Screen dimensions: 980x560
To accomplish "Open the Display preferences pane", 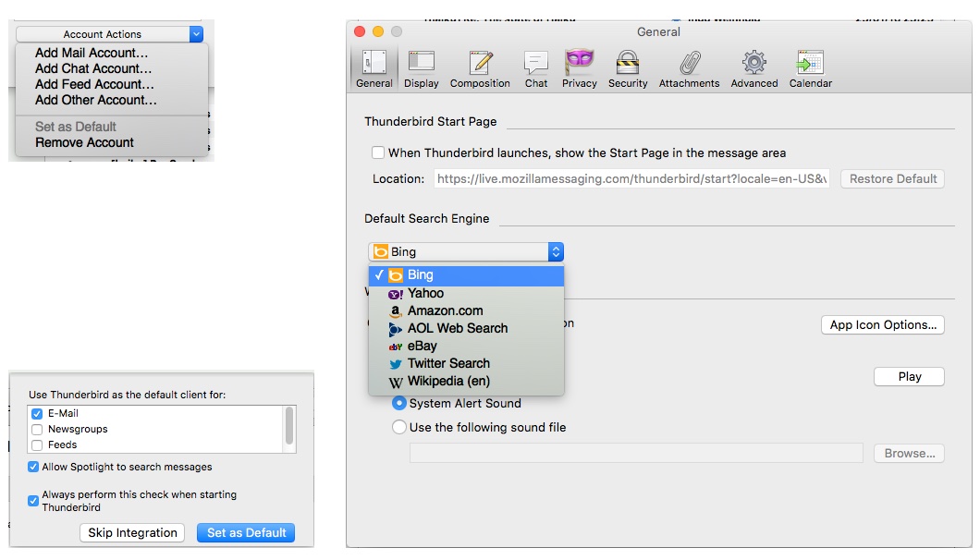I will click(422, 68).
